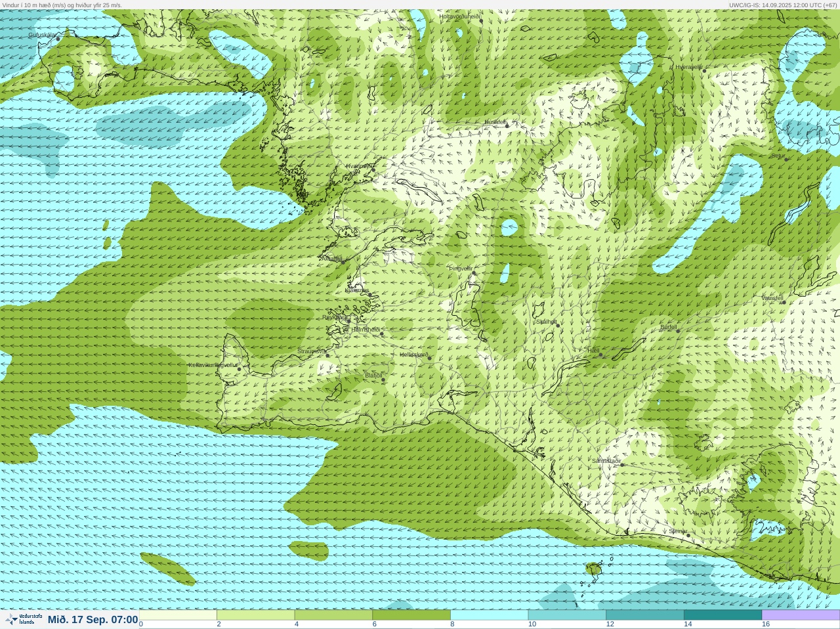Select the turquoise 10–12 m/s legend swatch
Image resolution: width=840 pixels, height=629 pixels.
point(567,615)
